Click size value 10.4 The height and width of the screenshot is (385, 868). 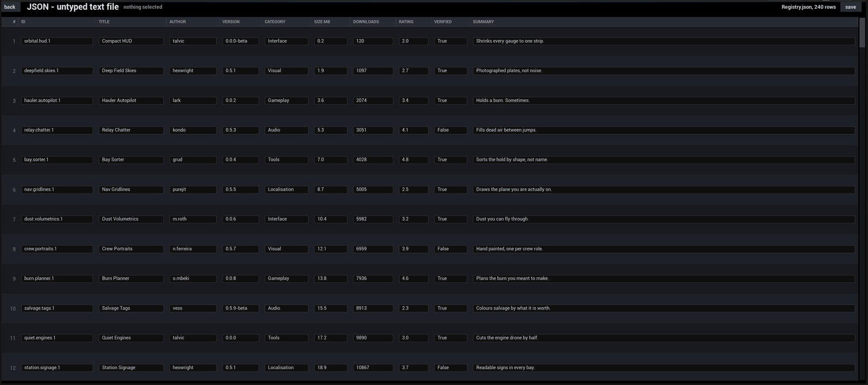point(330,219)
